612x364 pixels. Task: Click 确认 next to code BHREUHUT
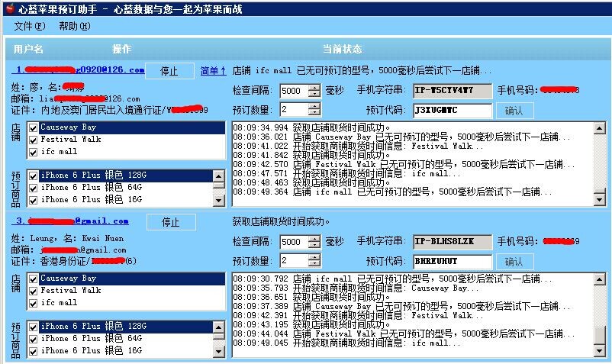click(514, 262)
